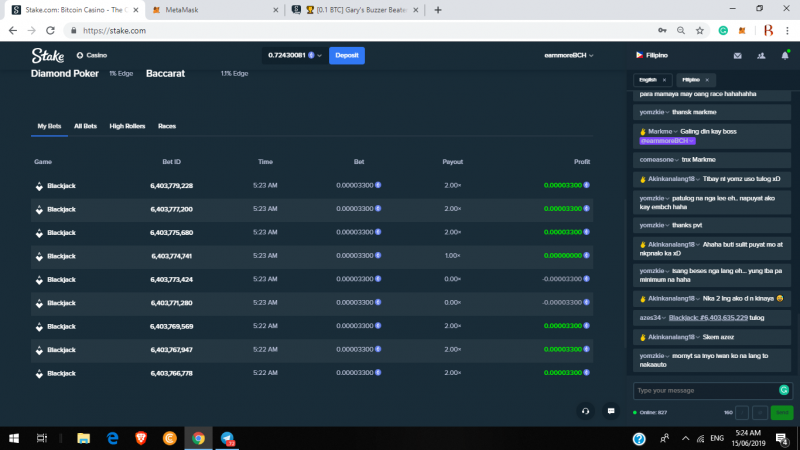This screenshot has width=800, height=450.
Task: Open the browser zoom icon
Action: click(681, 31)
